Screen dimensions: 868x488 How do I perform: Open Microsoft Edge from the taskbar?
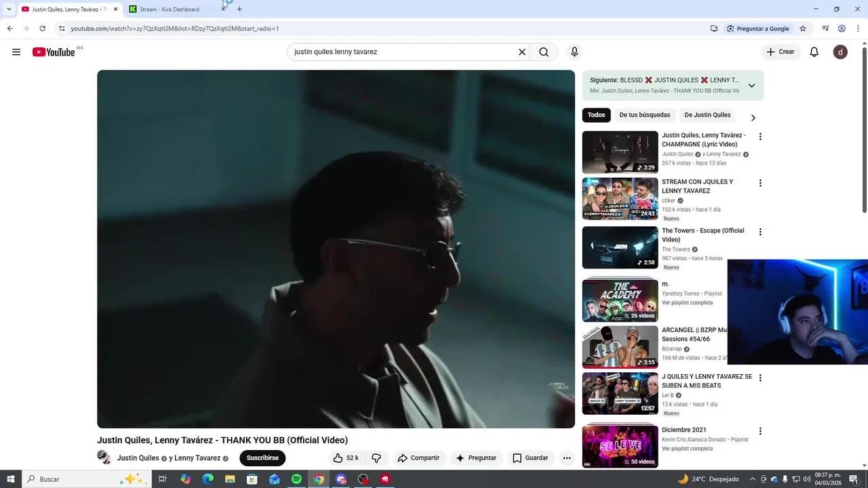click(208, 479)
